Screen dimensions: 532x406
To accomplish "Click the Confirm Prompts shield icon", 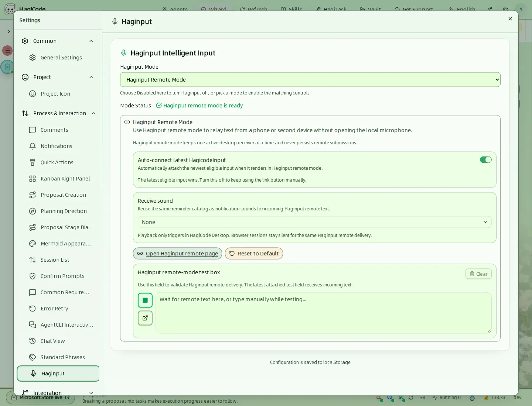I will [x=33, y=276].
